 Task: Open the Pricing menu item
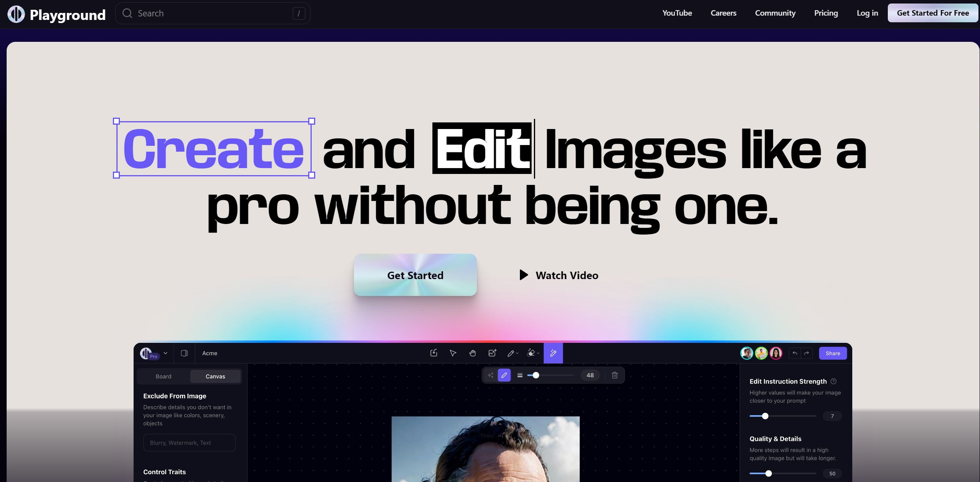(x=826, y=13)
